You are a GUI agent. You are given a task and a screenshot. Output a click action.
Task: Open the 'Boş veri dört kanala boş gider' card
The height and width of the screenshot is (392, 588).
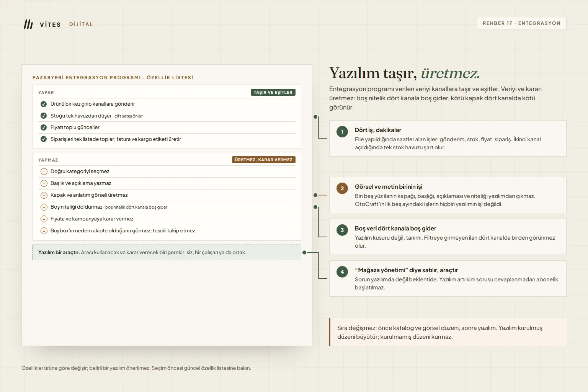pyautogui.click(x=448, y=237)
